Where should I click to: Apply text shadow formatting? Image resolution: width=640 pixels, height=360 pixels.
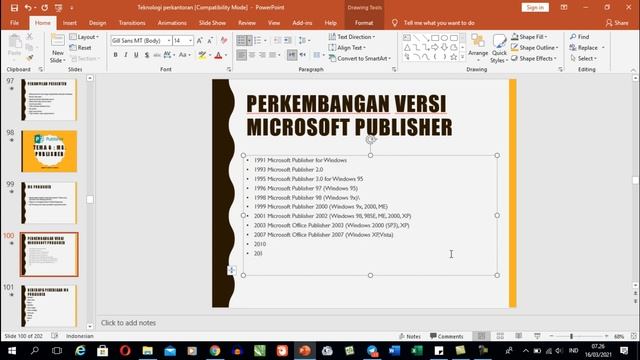pos(147,55)
